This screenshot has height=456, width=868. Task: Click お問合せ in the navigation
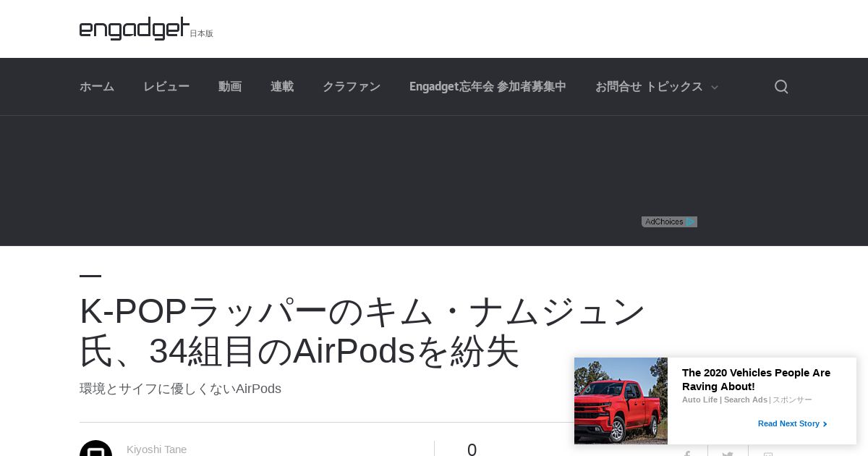(618, 87)
